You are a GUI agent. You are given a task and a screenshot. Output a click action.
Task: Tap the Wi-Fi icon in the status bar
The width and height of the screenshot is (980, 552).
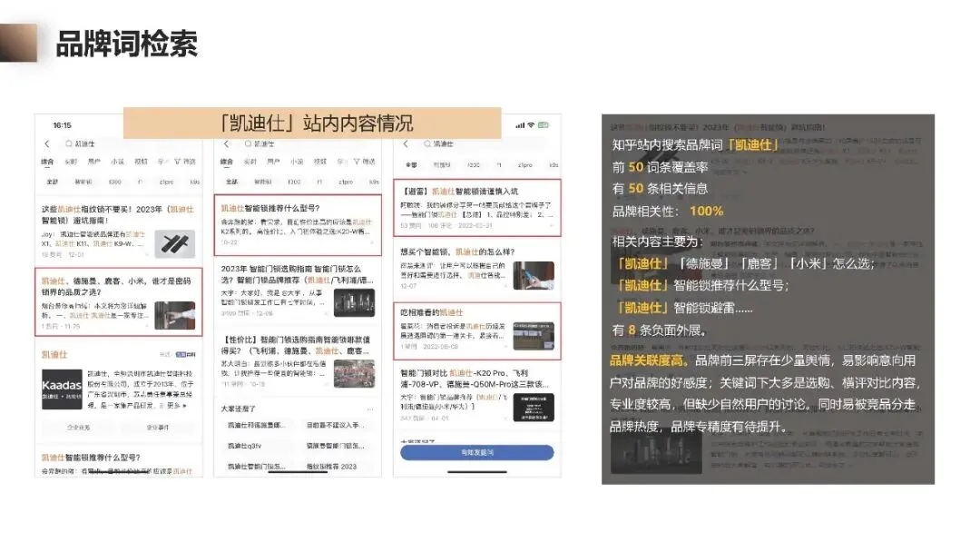pyautogui.click(x=530, y=124)
